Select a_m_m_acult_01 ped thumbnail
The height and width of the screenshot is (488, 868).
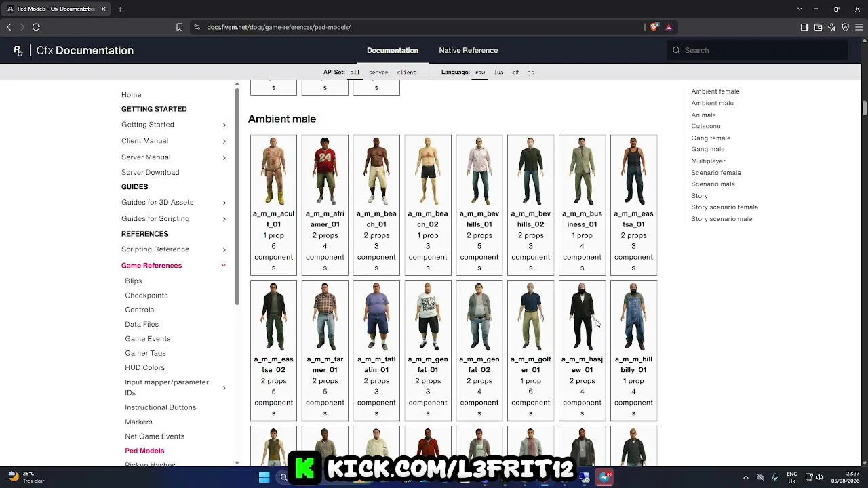tap(273, 171)
